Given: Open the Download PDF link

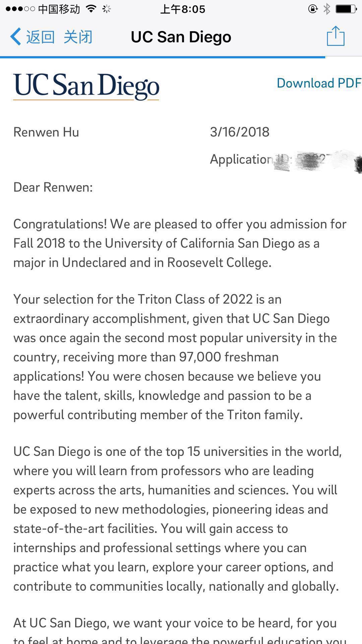Looking at the screenshot, I should click(318, 83).
